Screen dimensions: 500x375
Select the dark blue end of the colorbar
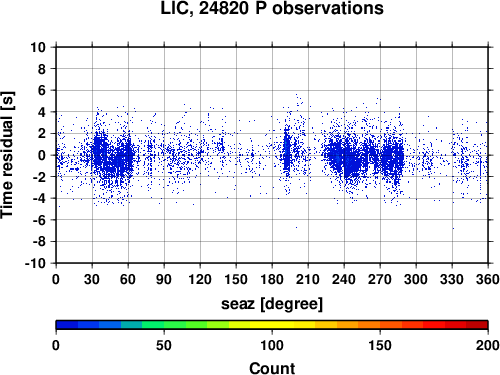pyautogui.click(x=67, y=325)
